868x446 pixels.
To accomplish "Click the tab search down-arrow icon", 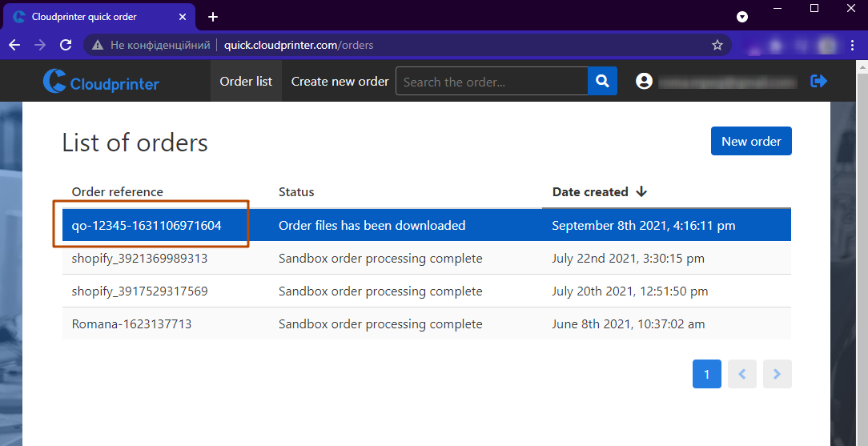I will (x=742, y=17).
